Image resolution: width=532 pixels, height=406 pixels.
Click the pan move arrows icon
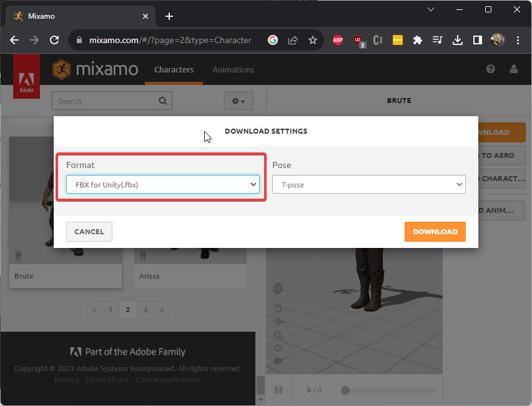coord(278,322)
